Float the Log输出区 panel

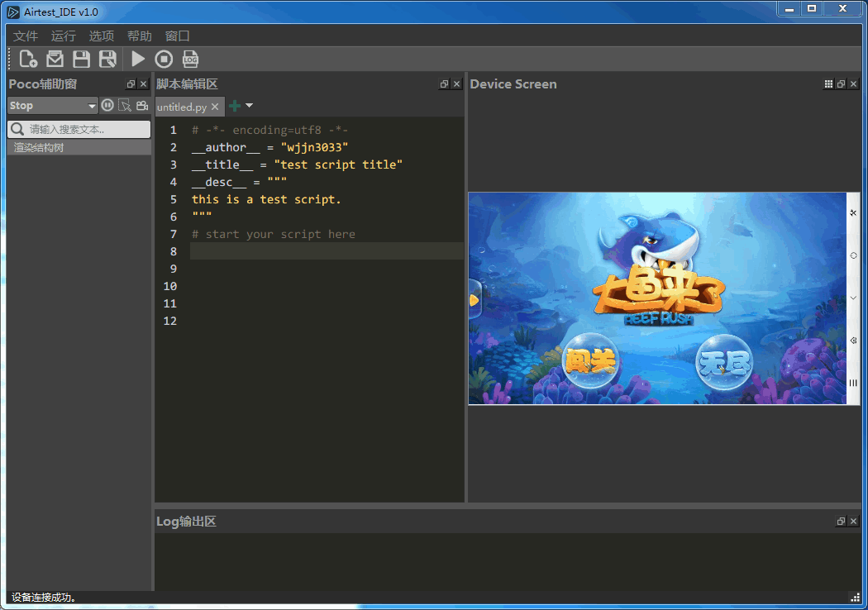[841, 522]
